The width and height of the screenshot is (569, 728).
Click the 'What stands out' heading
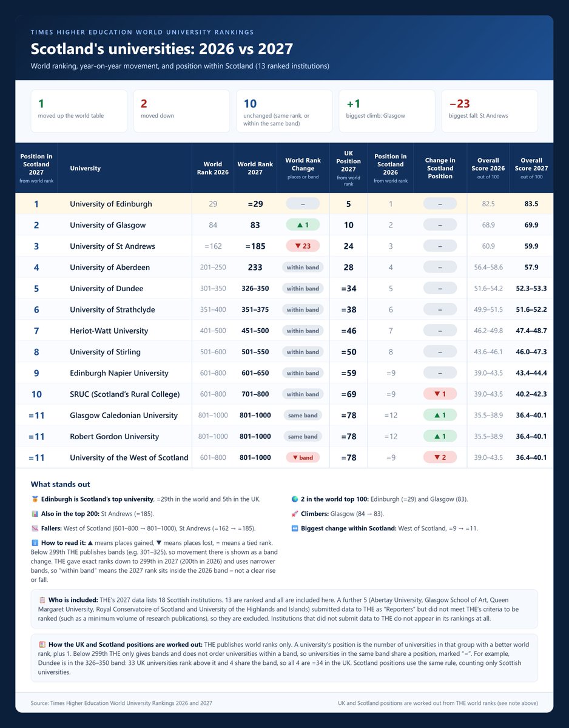coord(60,484)
